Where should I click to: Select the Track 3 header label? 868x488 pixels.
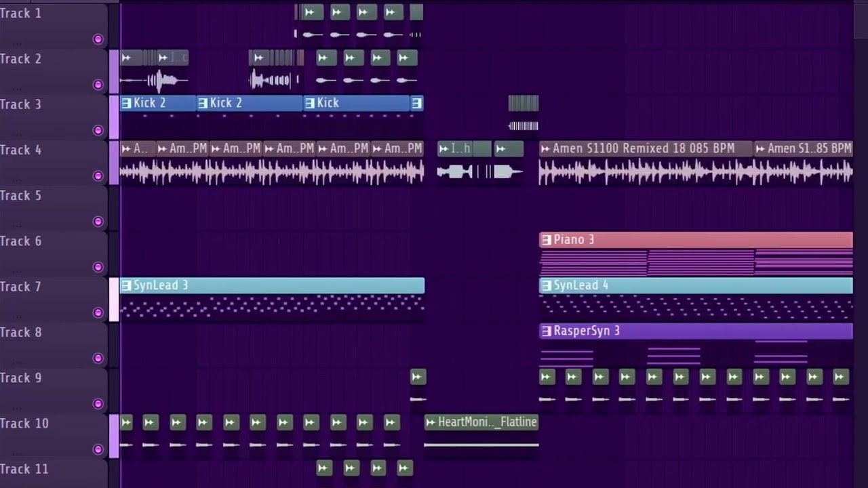pos(20,104)
